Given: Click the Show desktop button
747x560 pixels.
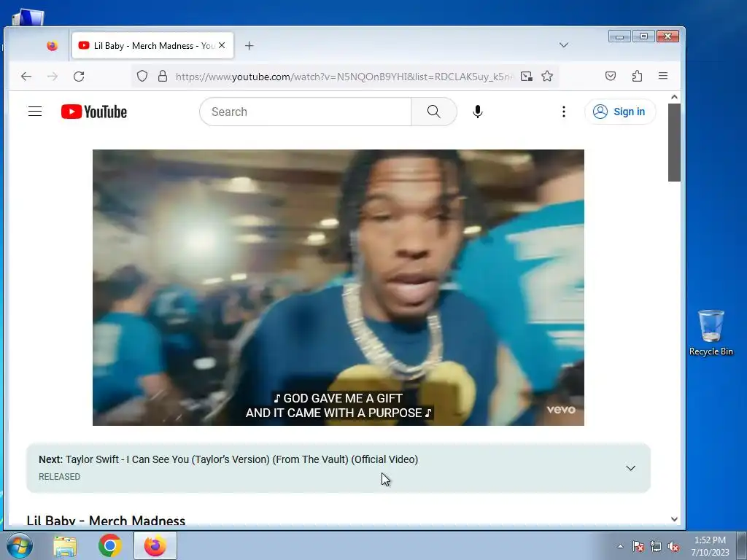Looking at the screenshot, I should coord(742,545).
